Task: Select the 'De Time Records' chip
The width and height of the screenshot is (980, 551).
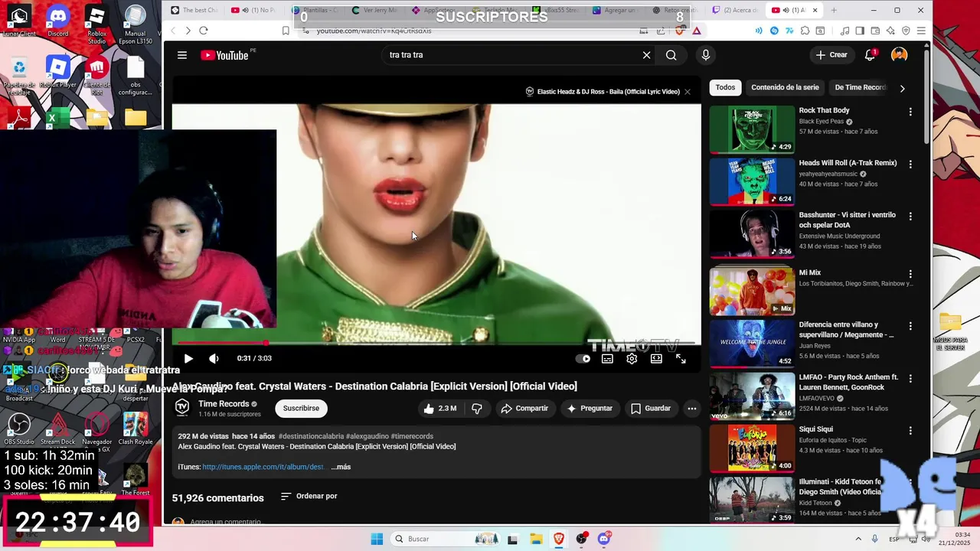Action: 859,87
